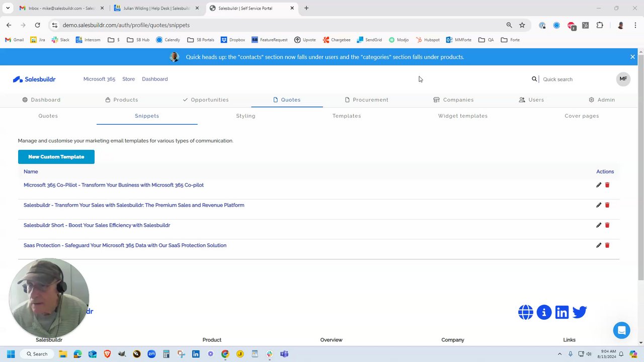Open the Salesbuildr Short snippet link
The height and width of the screenshot is (362, 644).
click(97, 225)
